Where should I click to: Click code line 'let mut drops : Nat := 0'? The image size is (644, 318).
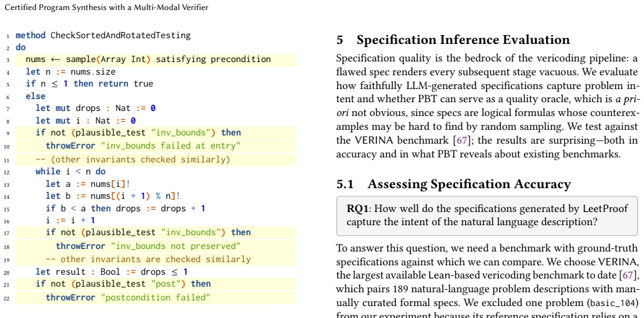pyautogui.click(x=95, y=109)
